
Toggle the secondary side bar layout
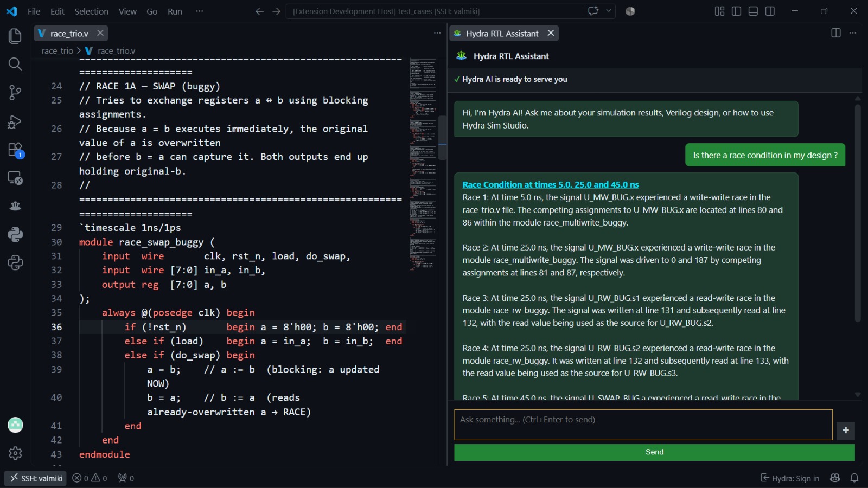[770, 11]
